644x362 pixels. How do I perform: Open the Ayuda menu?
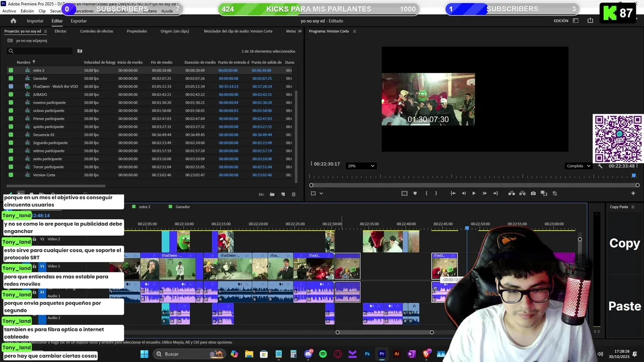tap(167, 11)
